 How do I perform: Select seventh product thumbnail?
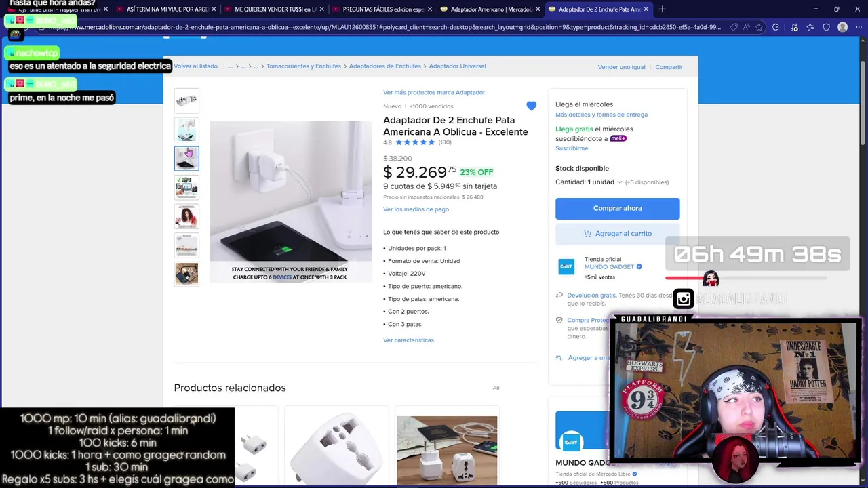(186, 274)
